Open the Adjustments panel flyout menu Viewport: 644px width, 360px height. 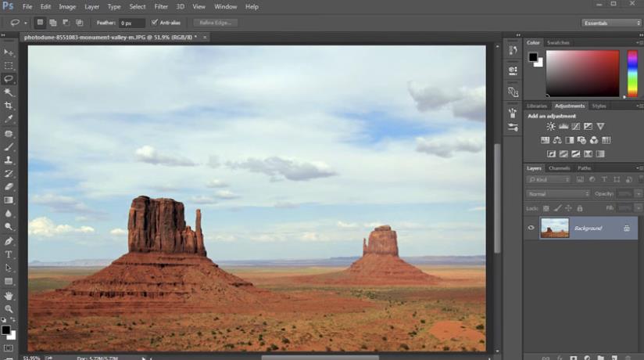[x=639, y=106]
